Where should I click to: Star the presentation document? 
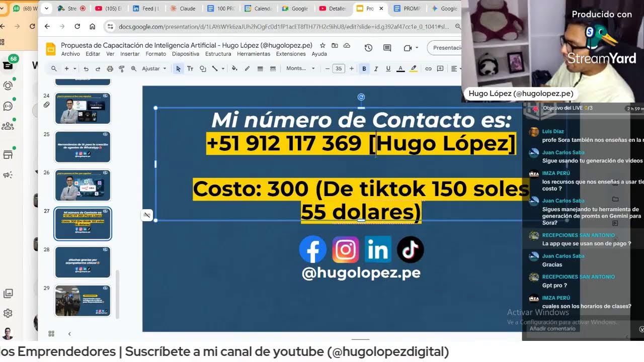tap(323, 45)
